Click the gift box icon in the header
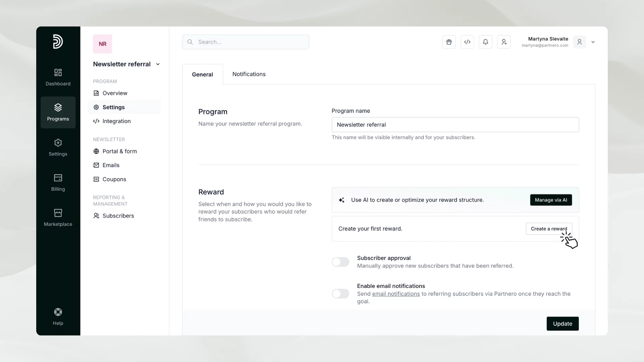Viewport: 644px width, 362px height. [449, 42]
